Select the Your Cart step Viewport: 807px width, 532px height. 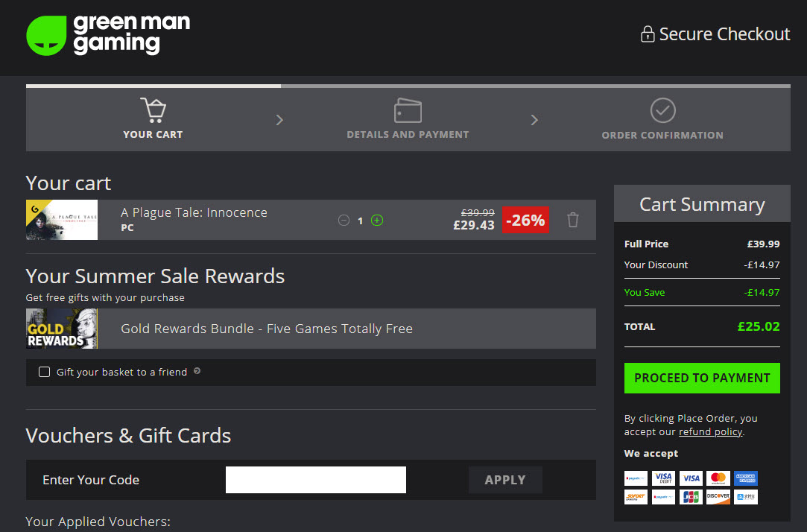[153, 119]
